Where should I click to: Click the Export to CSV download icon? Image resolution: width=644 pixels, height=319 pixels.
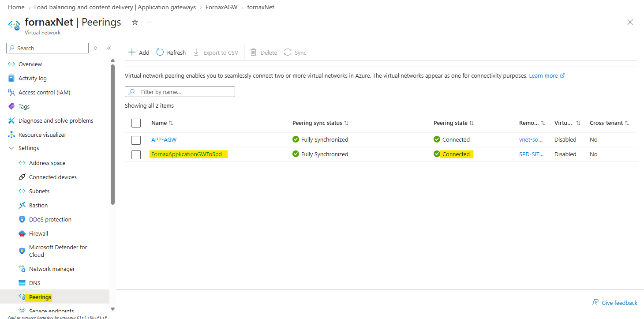tap(196, 53)
